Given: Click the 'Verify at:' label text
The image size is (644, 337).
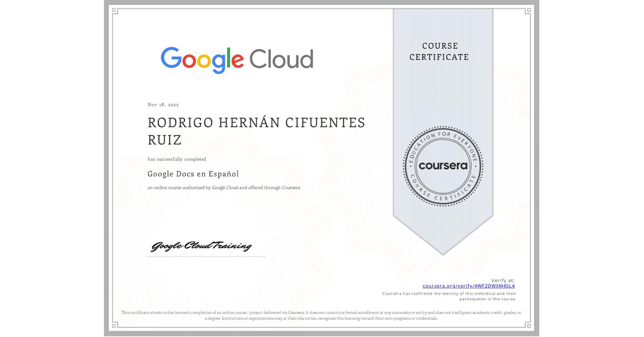Looking at the screenshot, I should [x=503, y=280].
